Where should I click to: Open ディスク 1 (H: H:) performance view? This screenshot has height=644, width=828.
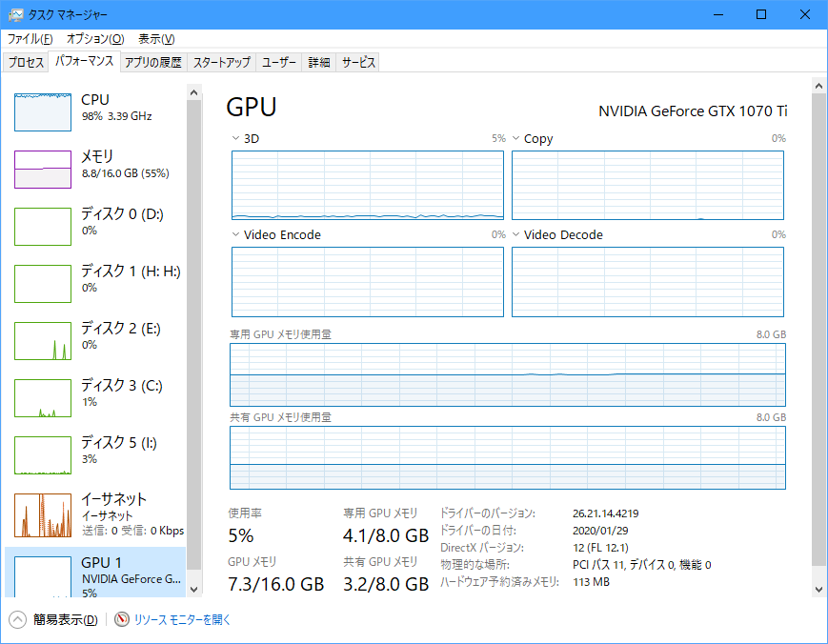[95, 284]
